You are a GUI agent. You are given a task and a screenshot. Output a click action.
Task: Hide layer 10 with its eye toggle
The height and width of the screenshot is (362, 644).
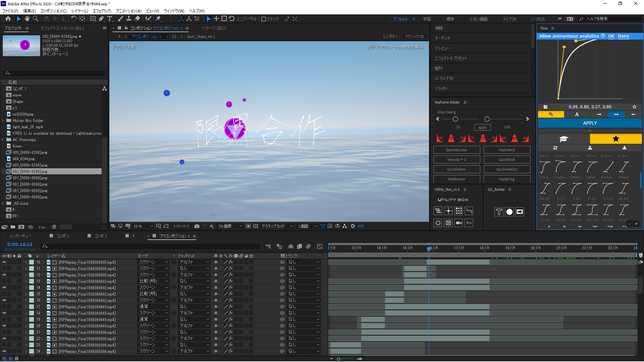coord(4,262)
